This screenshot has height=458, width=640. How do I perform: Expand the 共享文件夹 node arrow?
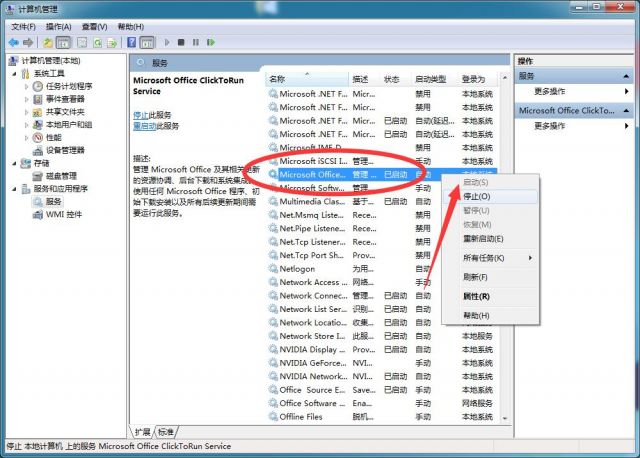(x=27, y=112)
